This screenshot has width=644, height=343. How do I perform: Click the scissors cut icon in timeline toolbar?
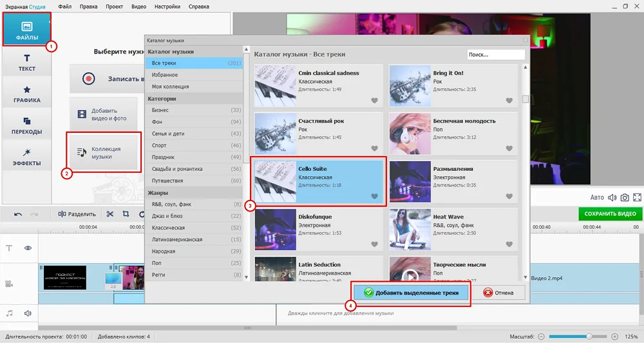click(x=110, y=214)
